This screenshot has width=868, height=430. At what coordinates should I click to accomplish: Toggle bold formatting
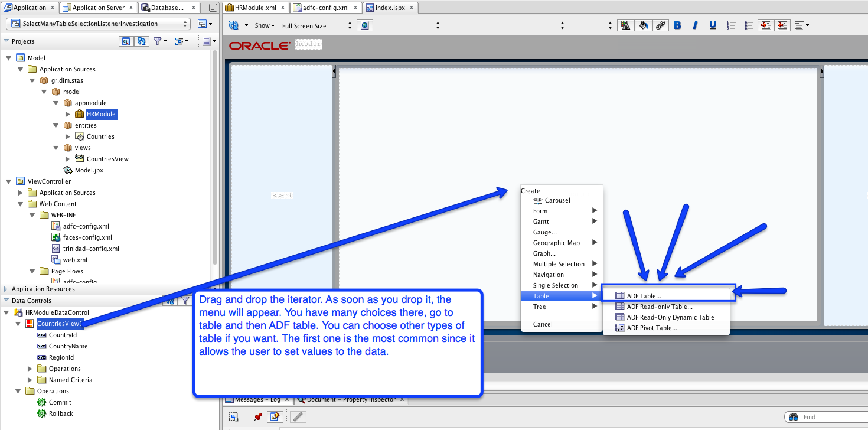[677, 25]
